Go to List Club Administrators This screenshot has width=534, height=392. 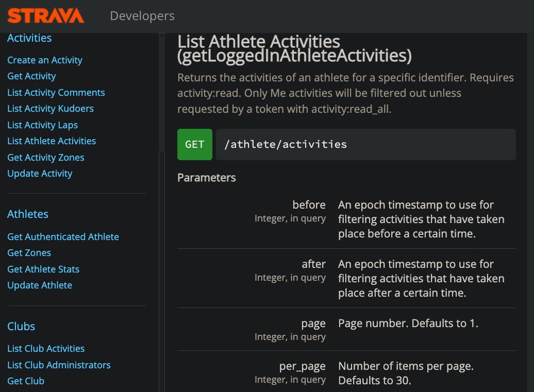pos(59,365)
